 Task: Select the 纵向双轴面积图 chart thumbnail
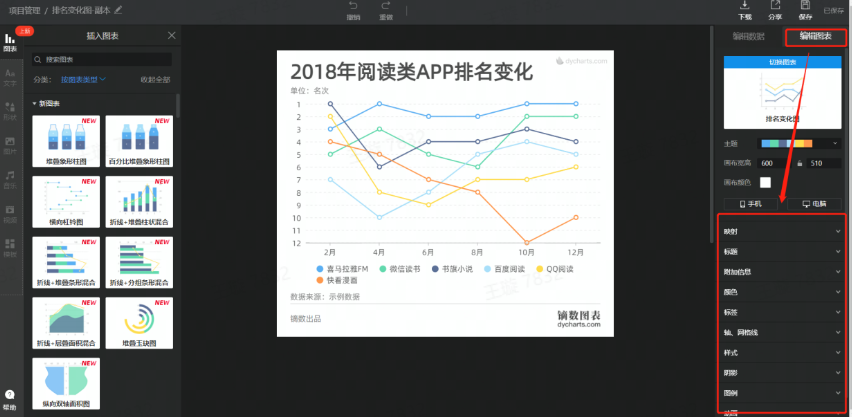[x=66, y=383]
